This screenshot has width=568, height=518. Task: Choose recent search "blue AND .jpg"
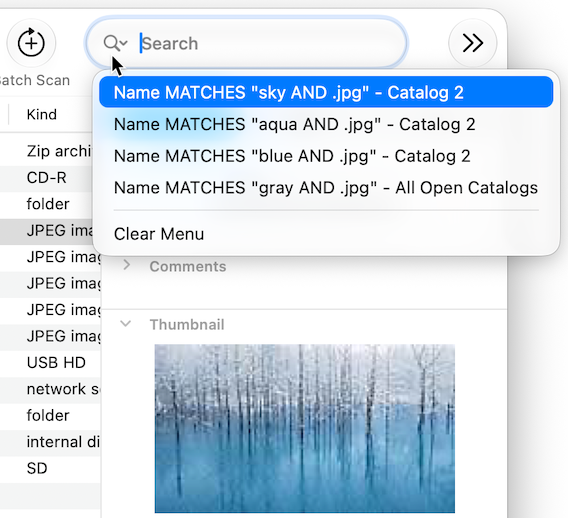point(326,156)
